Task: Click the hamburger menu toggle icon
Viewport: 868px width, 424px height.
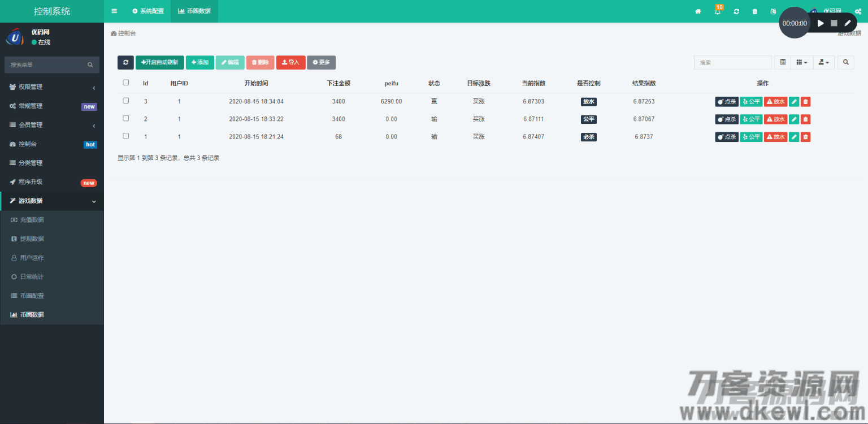Action: (x=115, y=11)
